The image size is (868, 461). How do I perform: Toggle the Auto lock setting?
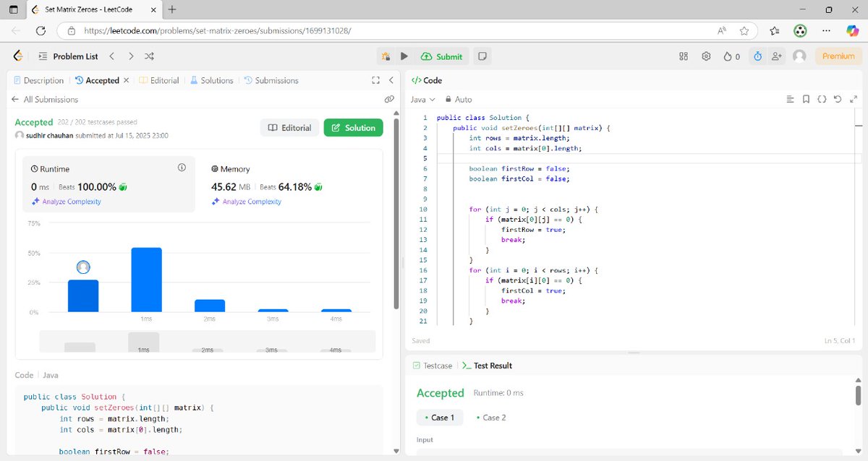click(x=458, y=100)
